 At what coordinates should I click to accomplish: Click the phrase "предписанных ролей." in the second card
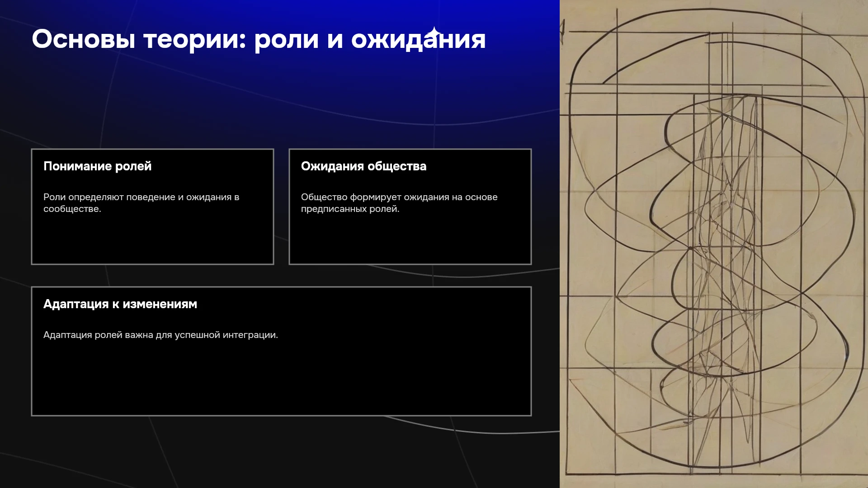point(350,209)
